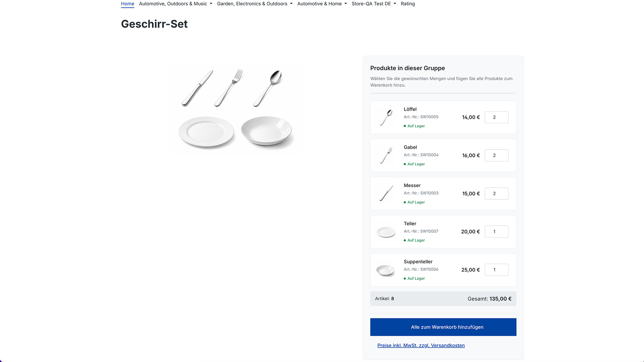Expand Garden, Electronics & Outdoors menu

255,4
